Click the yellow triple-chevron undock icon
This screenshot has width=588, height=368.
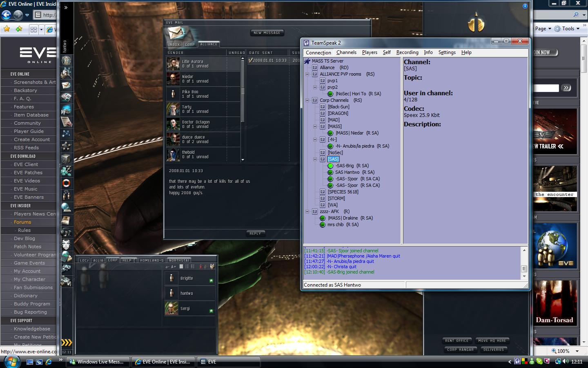pos(67,343)
